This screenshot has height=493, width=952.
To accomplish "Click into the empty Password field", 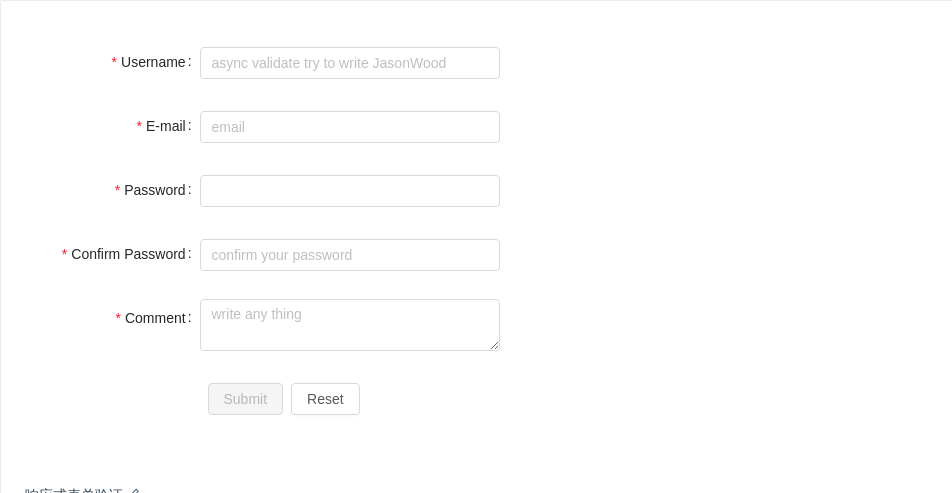I will tap(349, 191).
